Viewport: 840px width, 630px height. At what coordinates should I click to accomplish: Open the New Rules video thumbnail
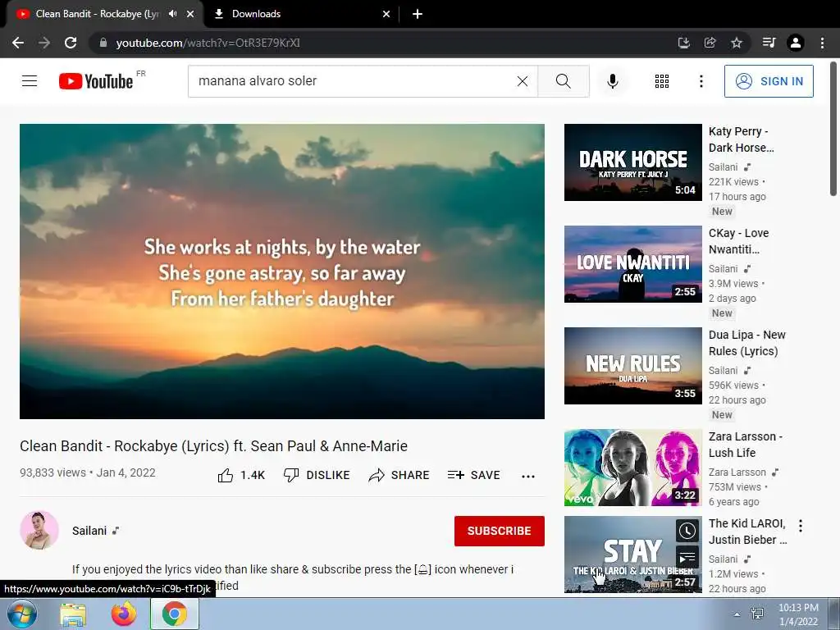click(632, 366)
